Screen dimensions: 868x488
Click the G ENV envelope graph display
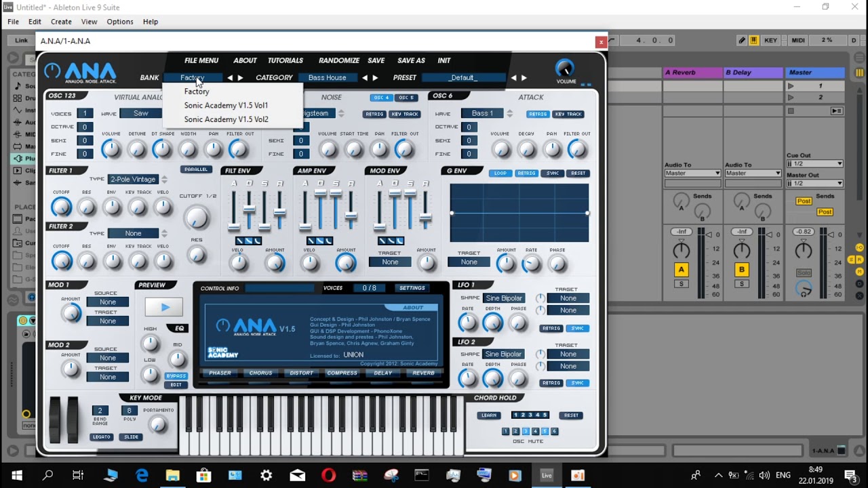click(519, 213)
